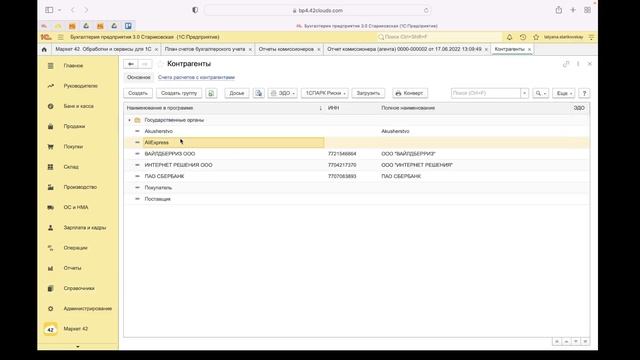Click the Создать группу button

pos(179,93)
